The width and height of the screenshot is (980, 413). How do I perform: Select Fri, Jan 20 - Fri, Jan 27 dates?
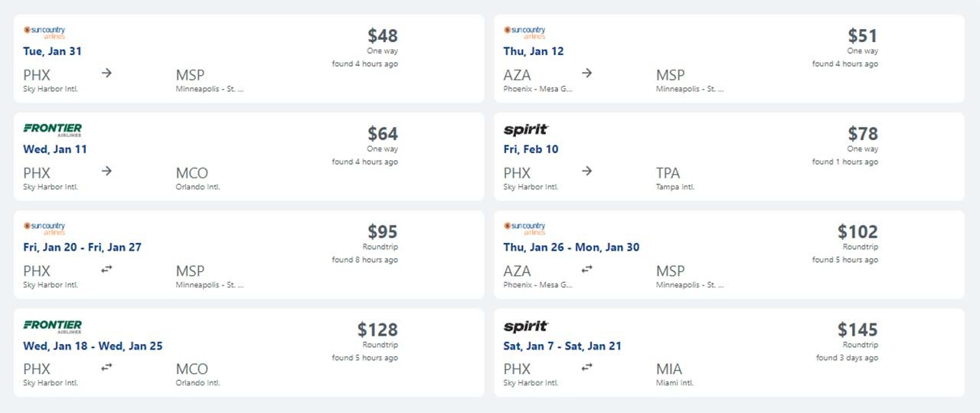point(82,247)
